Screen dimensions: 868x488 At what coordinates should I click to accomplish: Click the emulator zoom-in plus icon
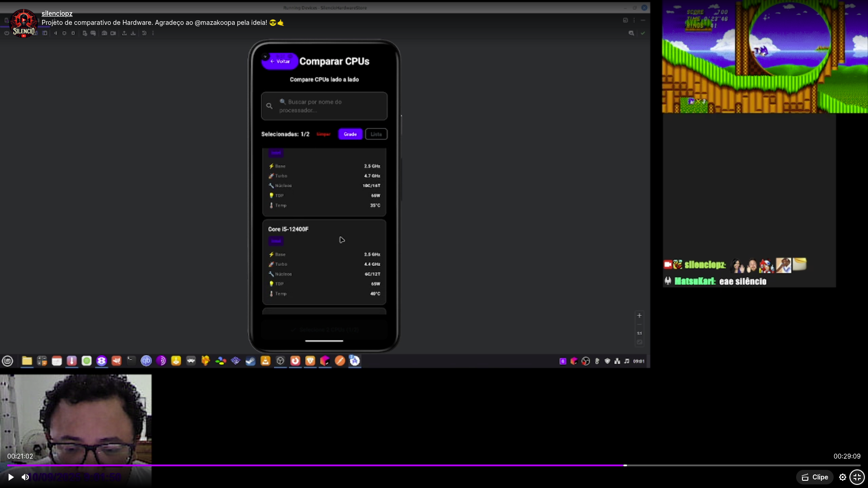(639, 315)
